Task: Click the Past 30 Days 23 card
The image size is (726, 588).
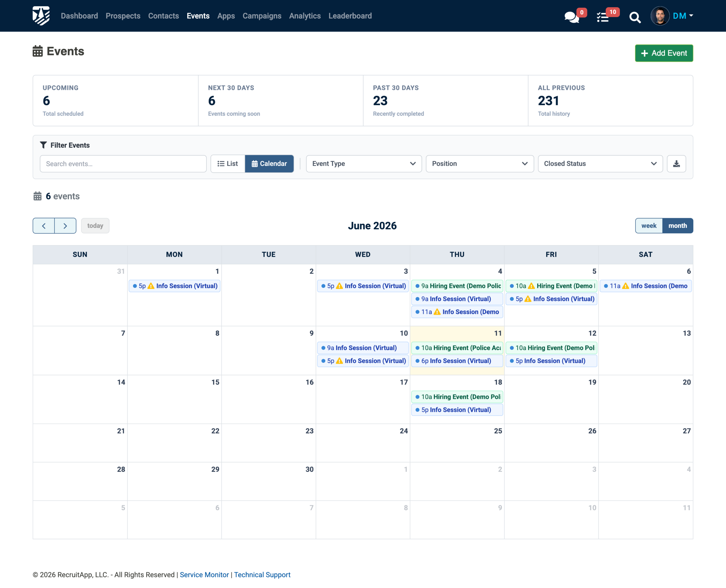Action: tap(446, 101)
